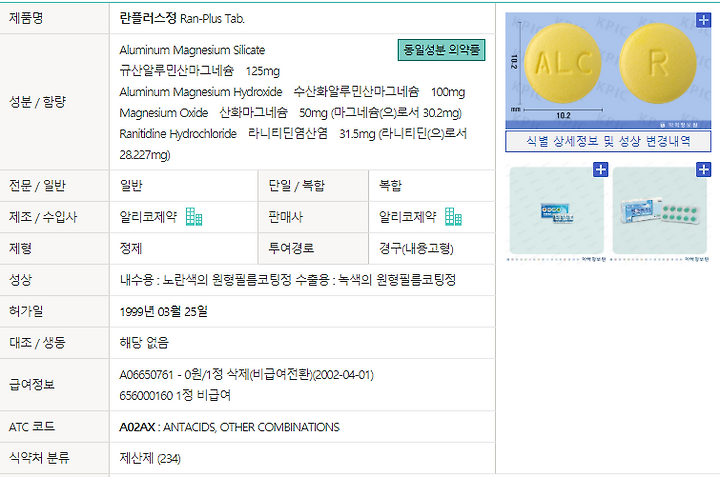Click the 동일성분 의약품 button
This screenshot has height=477, width=720.
(x=441, y=50)
